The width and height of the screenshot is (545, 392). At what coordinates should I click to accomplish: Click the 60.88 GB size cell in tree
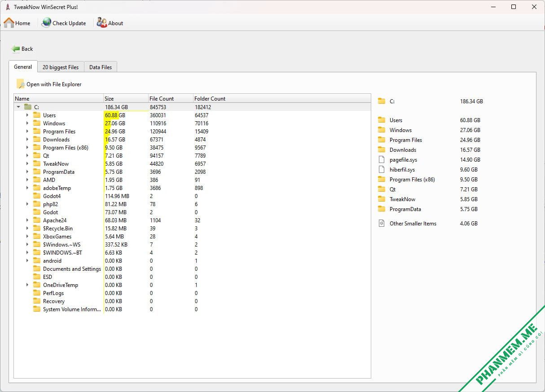115,115
